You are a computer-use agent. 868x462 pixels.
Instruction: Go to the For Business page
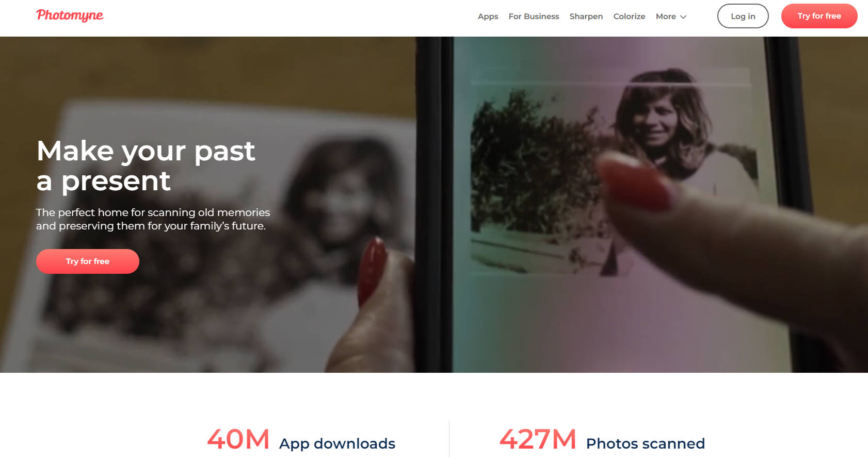[x=534, y=16]
